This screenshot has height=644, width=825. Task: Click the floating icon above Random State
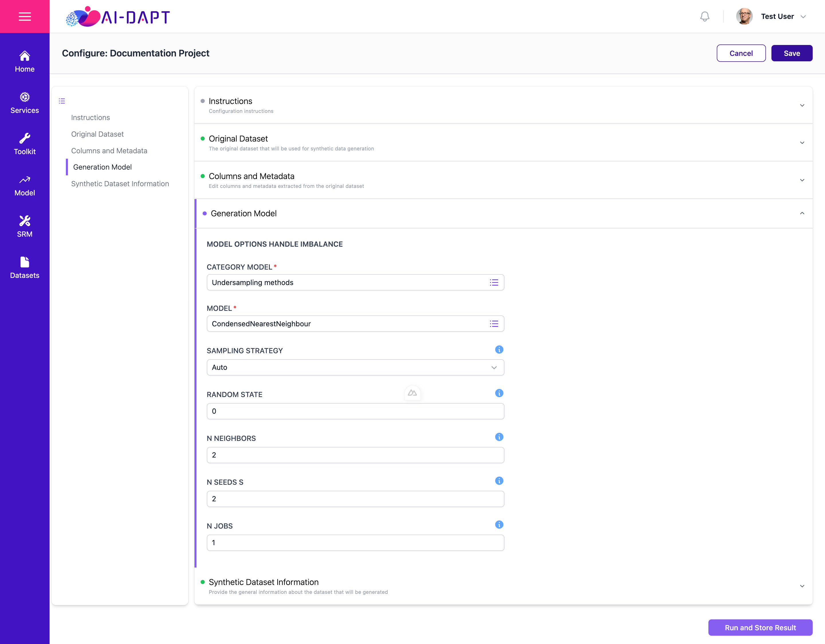[412, 393]
